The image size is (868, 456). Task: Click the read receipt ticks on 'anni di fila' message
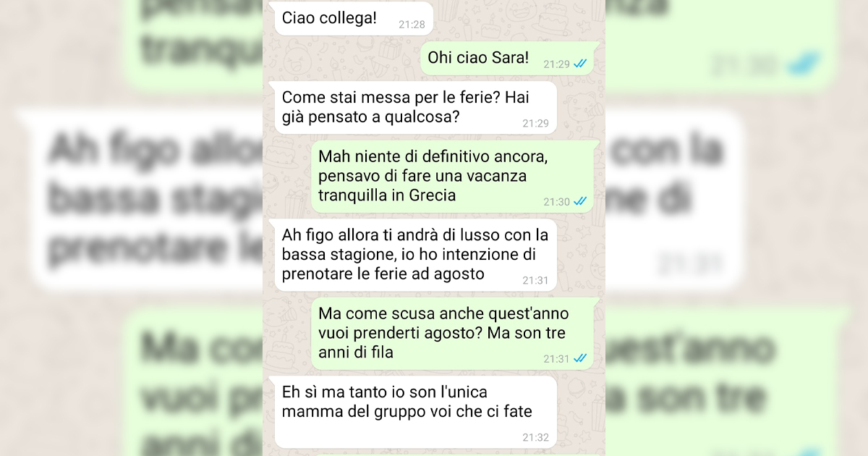[x=580, y=358]
